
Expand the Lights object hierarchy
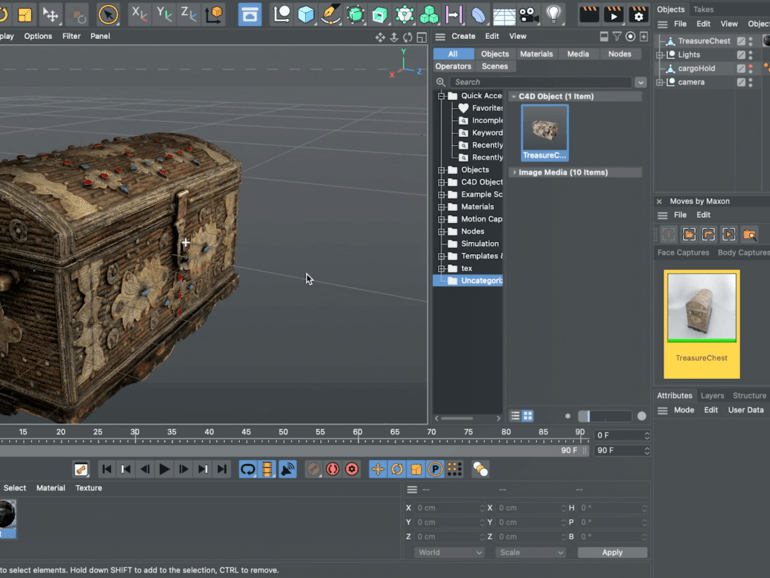(660, 55)
